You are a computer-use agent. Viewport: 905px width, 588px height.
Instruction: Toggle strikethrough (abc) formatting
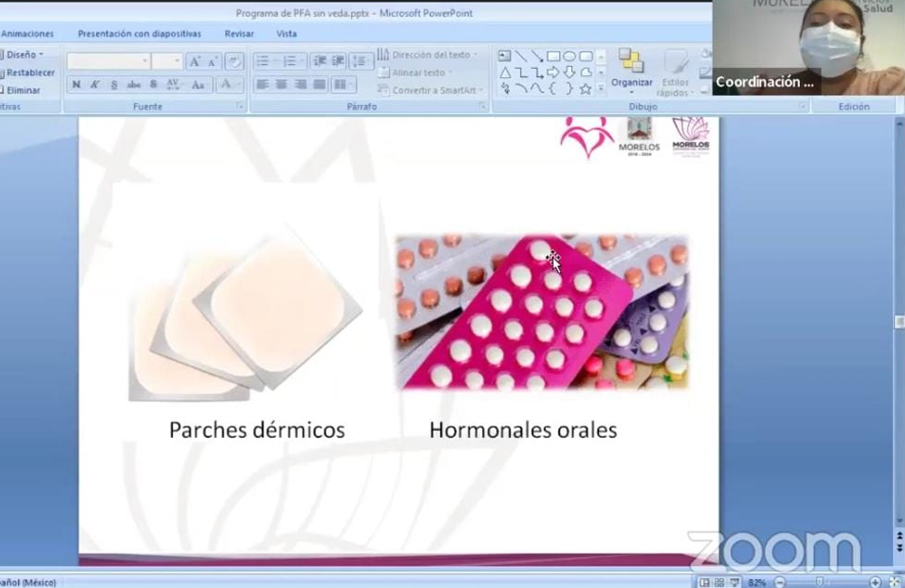pos(133,85)
